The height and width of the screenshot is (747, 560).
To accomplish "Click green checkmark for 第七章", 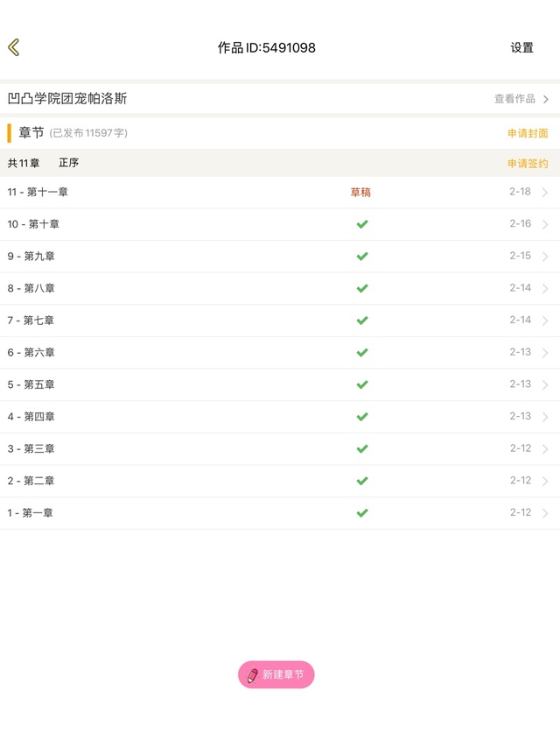I will click(x=362, y=321).
